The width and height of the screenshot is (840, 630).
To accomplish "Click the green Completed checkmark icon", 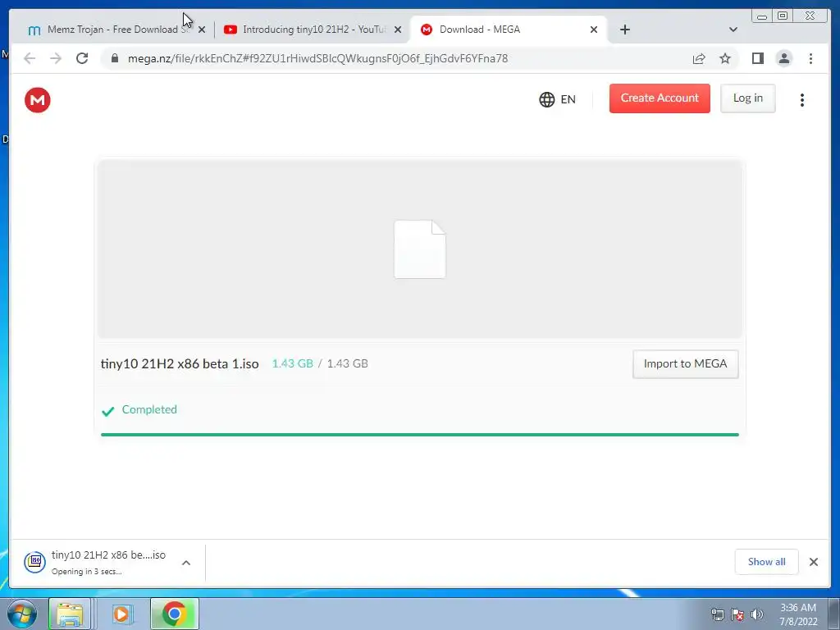I will tap(107, 411).
